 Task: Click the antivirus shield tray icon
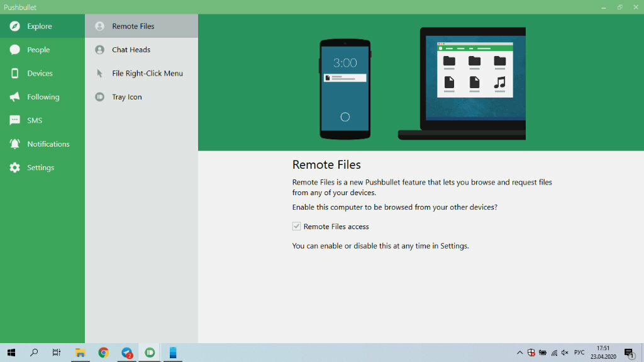(531, 353)
